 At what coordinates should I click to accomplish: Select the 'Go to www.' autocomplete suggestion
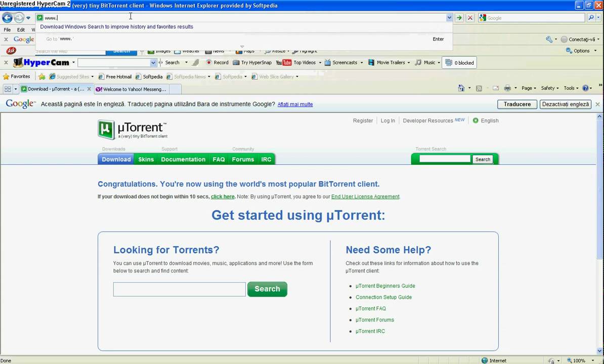point(244,39)
